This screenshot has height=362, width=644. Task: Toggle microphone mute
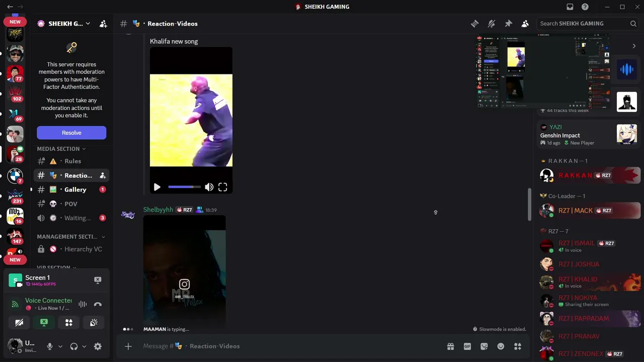(x=49, y=346)
